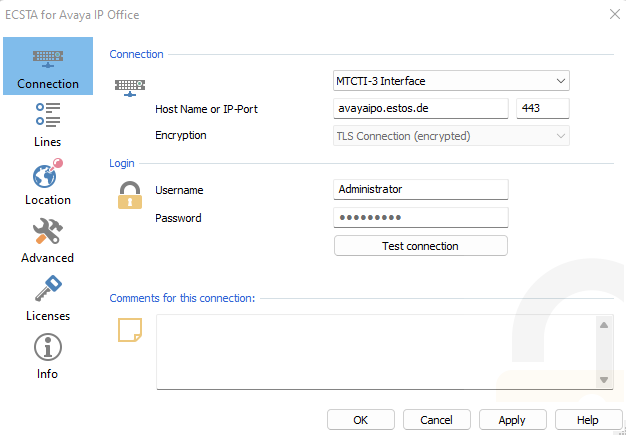Close the ECSTA for Avaya IP Office dialog
The height and width of the screenshot is (435, 626).
coord(615,14)
